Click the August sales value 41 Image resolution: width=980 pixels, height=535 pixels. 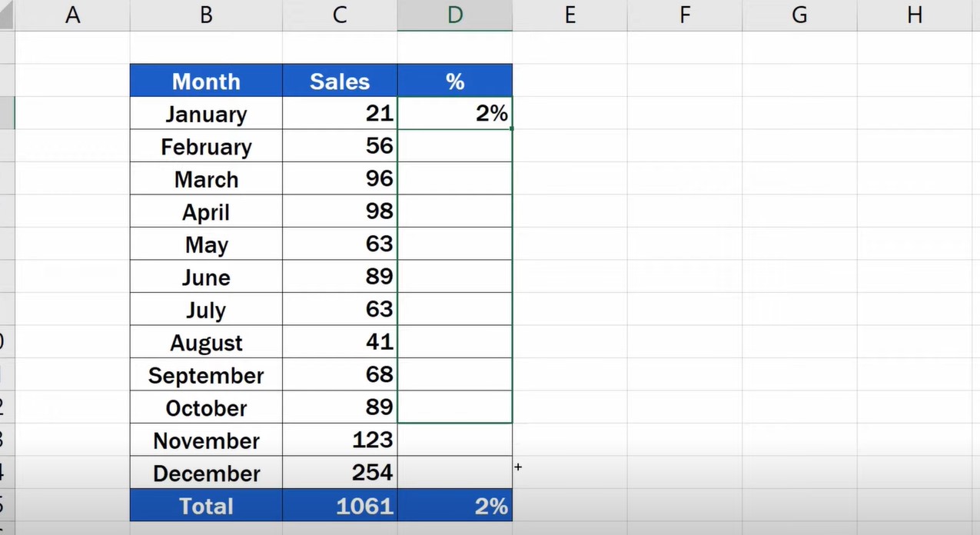click(340, 342)
